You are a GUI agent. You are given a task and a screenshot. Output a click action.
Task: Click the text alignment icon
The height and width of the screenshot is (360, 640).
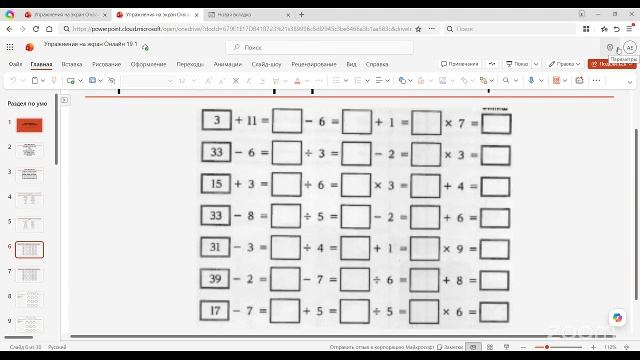coord(379,80)
